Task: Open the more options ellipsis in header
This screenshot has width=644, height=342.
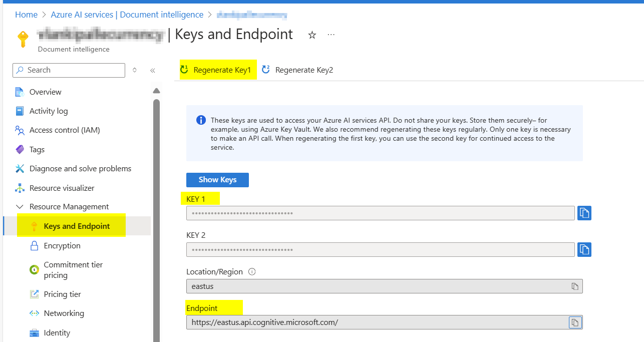Action: coord(331,35)
